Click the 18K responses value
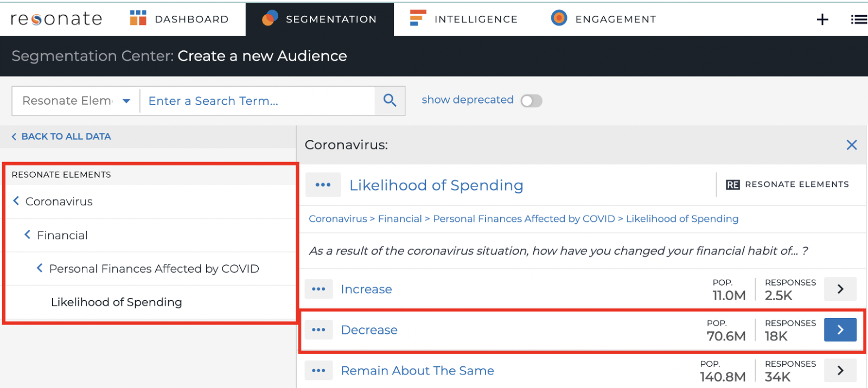The image size is (868, 388). click(776, 336)
